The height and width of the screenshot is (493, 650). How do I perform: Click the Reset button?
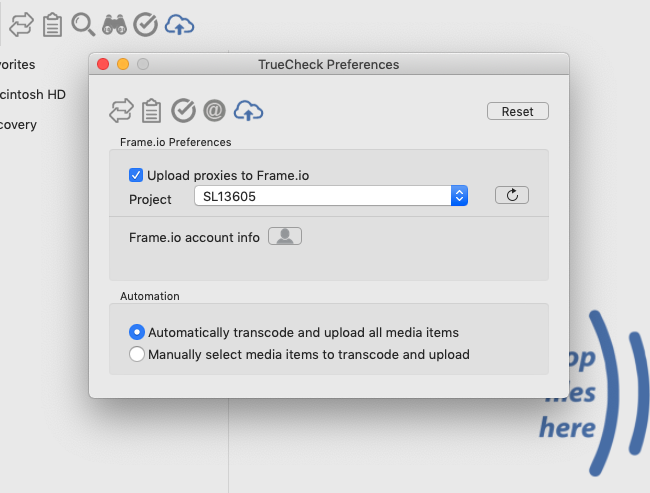point(518,111)
